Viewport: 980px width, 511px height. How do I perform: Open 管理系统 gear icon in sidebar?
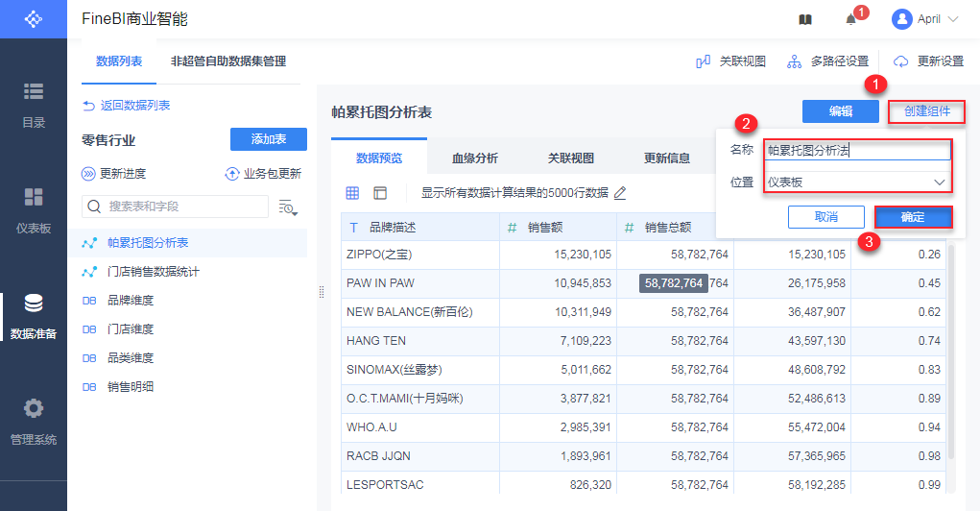click(x=34, y=409)
